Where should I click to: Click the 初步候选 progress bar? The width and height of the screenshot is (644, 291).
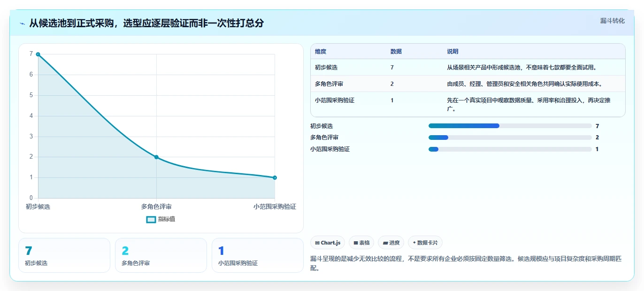coord(510,126)
